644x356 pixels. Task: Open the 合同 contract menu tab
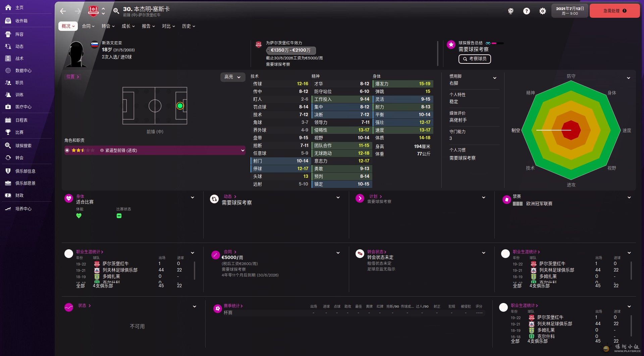coord(88,26)
